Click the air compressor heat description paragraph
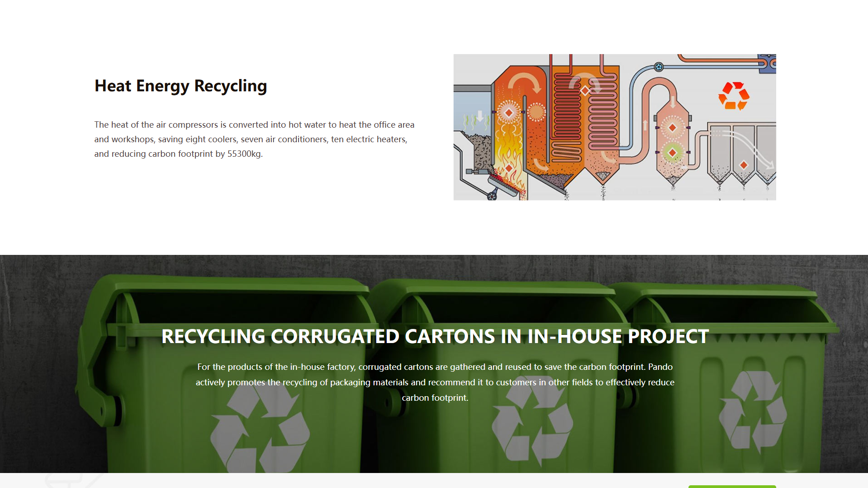Viewport: 868px width, 488px height. coord(254,139)
